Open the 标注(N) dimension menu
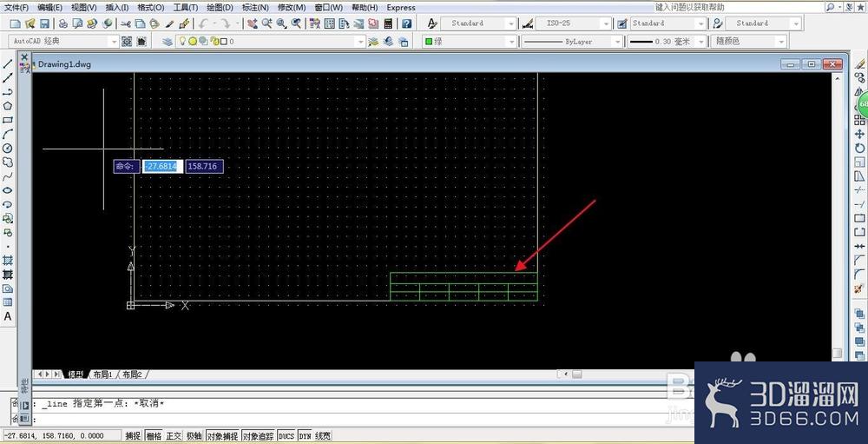868x444 pixels. point(256,8)
